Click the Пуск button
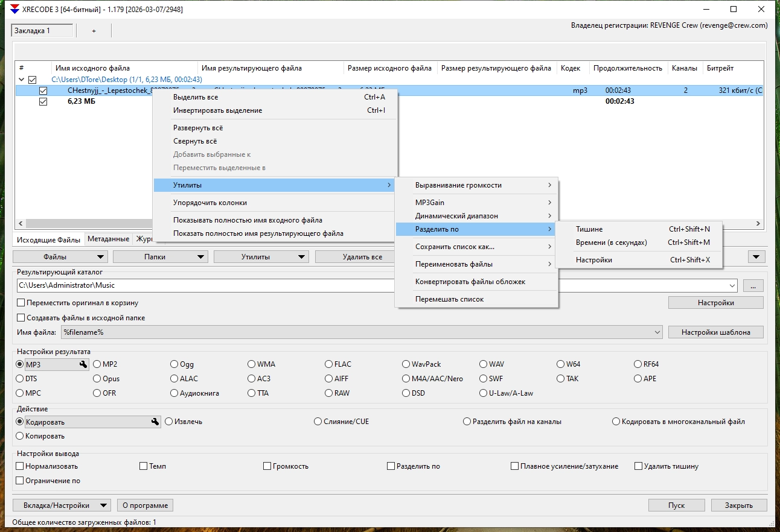780x532 pixels. (x=676, y=505)
